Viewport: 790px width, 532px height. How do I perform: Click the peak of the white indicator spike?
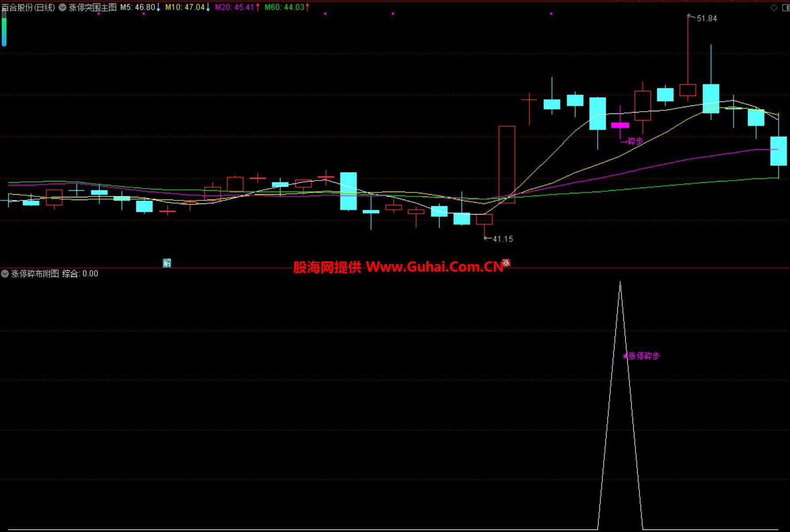620,283
